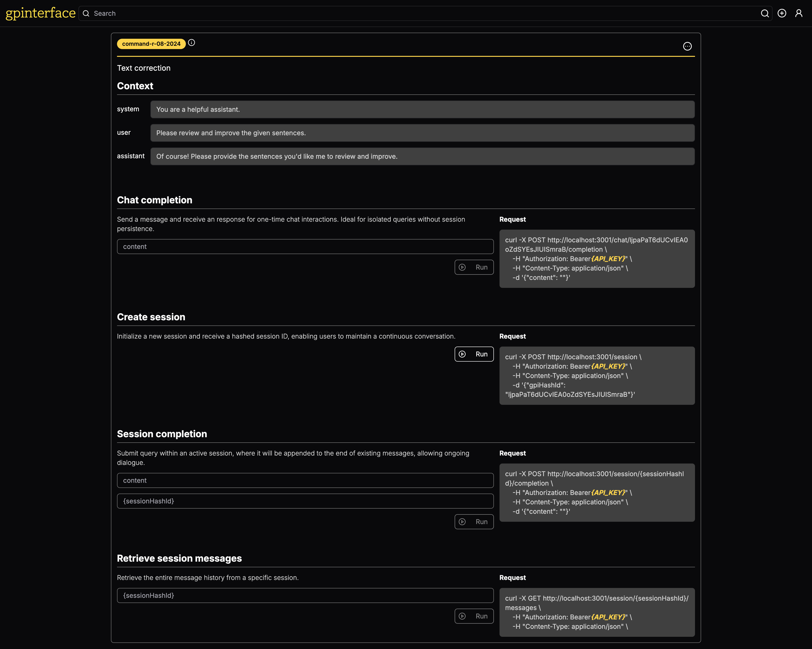
Task: Open the user profile icon
Action: [x=798, y=13]
